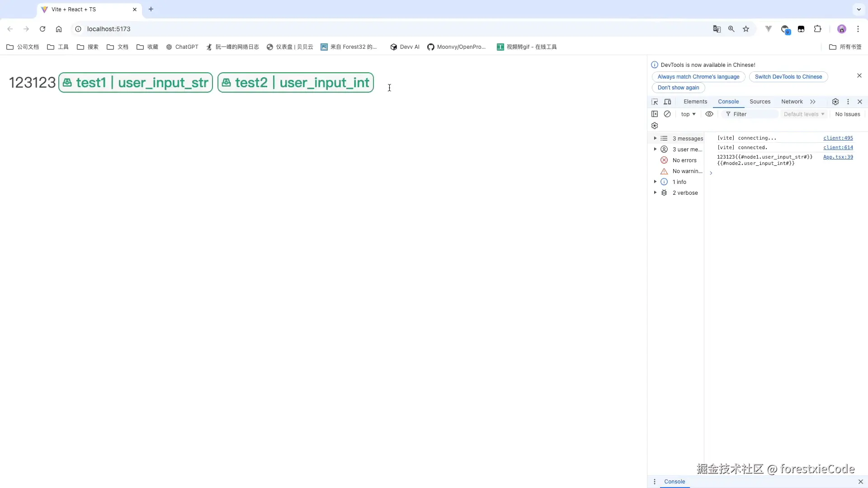View site information for localhost
Image resolution: width=868 pixels, height=488 pixels.
pos(78,29)
